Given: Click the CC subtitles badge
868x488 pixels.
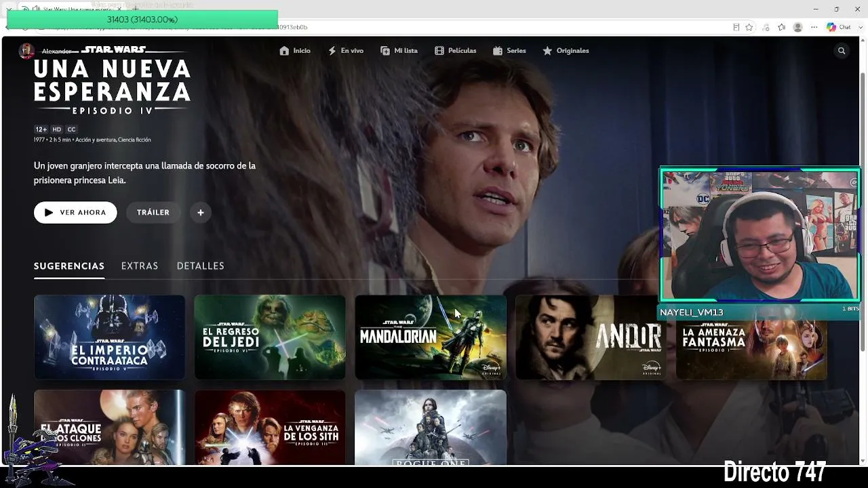Looking at the screenshot, I should coord(71,129).
